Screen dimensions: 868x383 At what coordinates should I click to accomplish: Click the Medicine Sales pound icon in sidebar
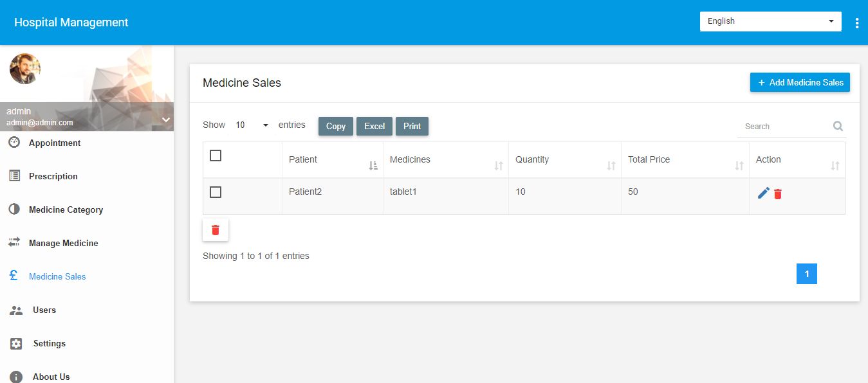coord(14,276)
